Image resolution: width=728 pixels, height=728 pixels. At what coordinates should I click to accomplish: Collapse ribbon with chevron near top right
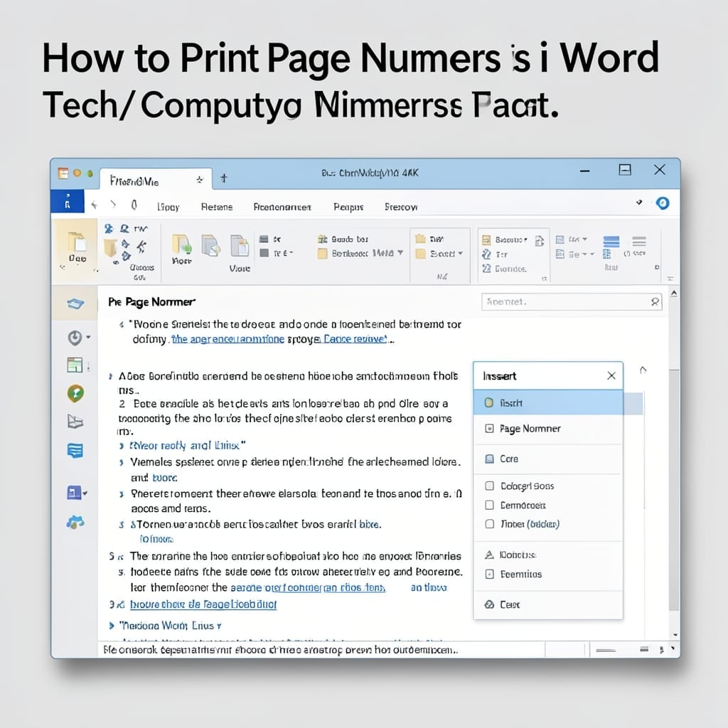639,203
